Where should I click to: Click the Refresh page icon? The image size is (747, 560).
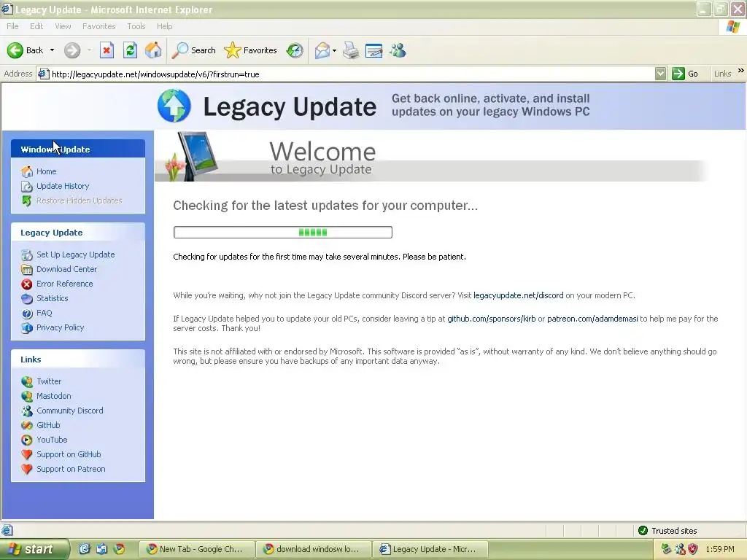coord(130,50)
